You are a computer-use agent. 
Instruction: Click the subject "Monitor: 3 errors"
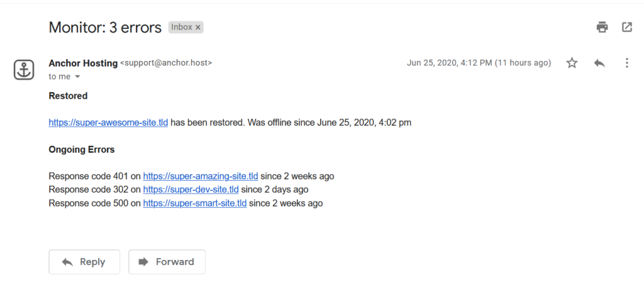click(x=105, y=28)
